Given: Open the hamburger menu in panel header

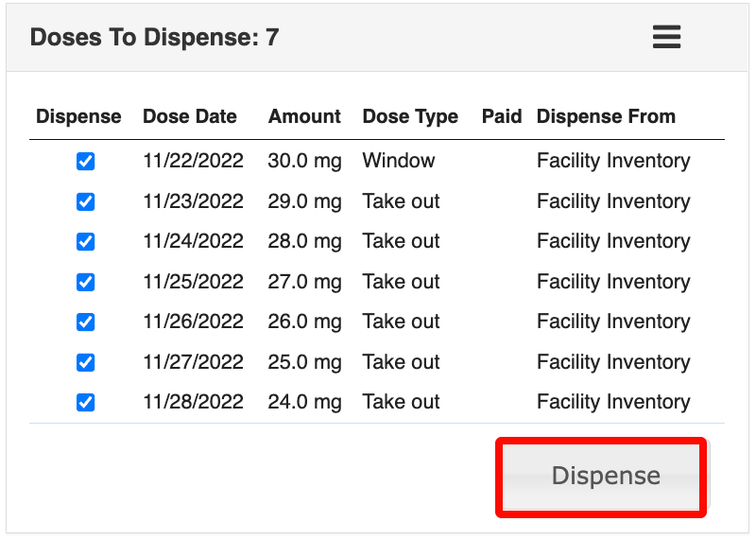Looking at the screenshot, I should (666, 37).
